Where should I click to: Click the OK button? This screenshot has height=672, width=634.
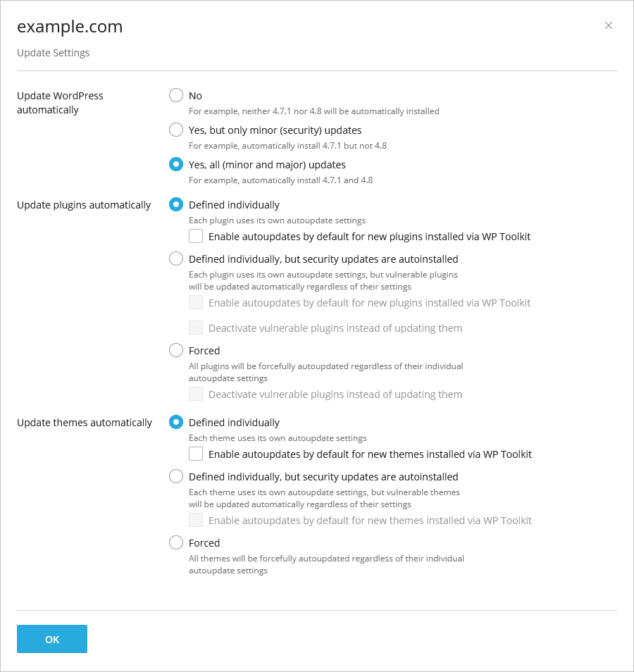pyautogui.click(x=52, y=639)
